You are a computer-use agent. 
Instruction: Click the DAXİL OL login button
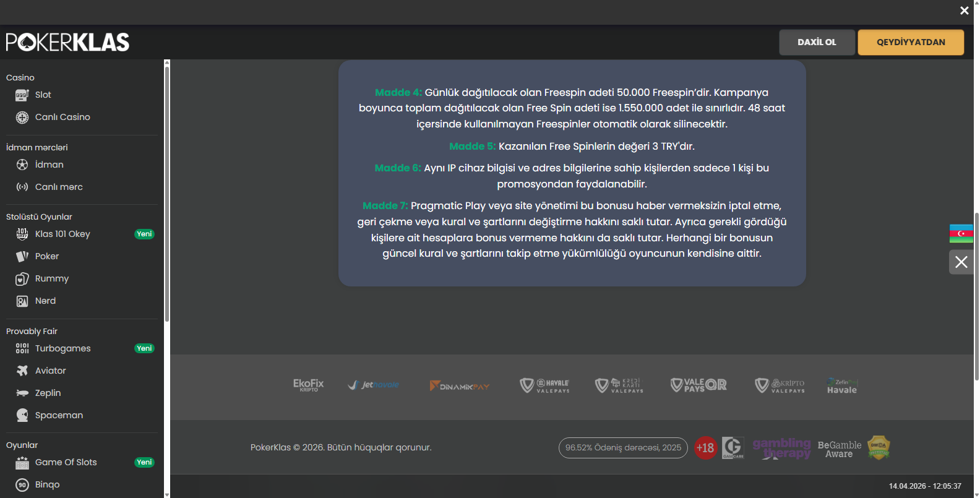817,42
